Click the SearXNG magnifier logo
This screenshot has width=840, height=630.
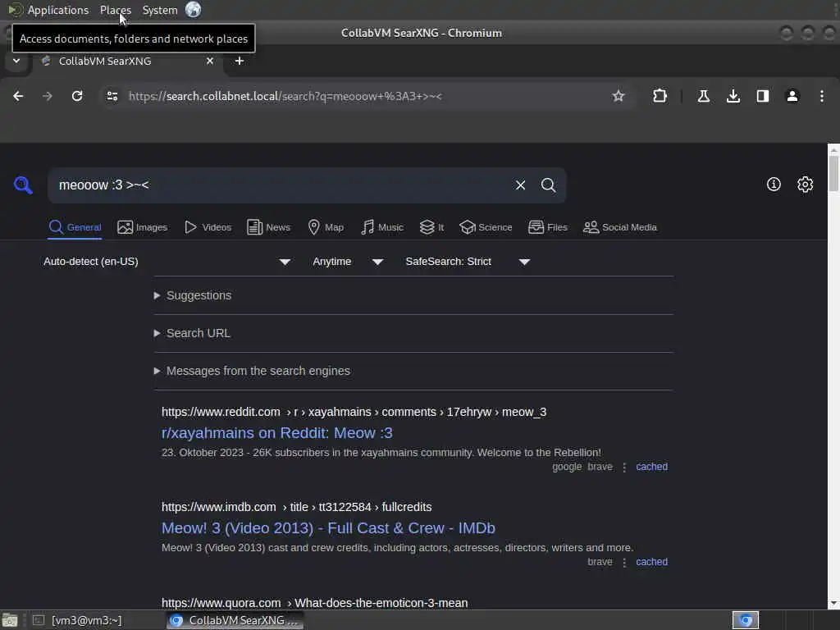tap(23, 185)
